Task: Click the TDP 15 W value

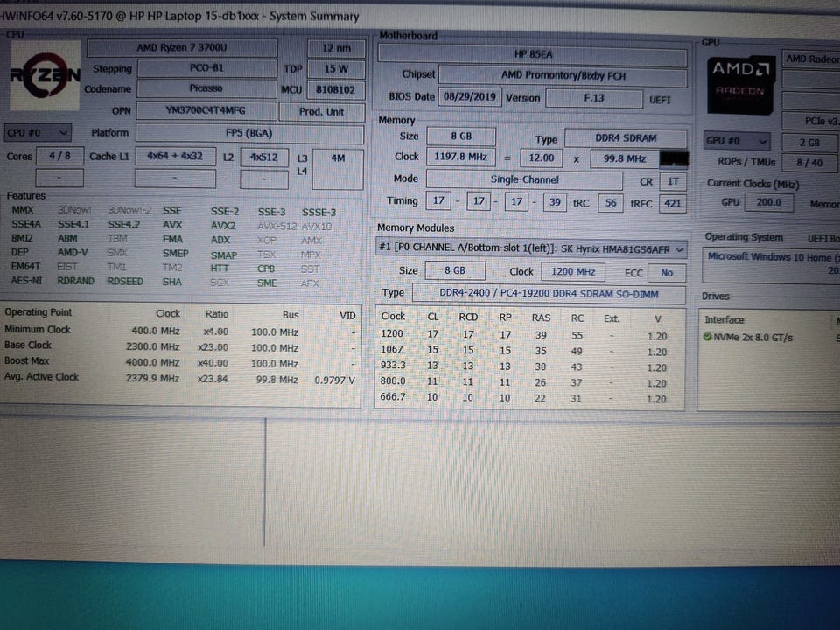Action: [x=336, y=69]
